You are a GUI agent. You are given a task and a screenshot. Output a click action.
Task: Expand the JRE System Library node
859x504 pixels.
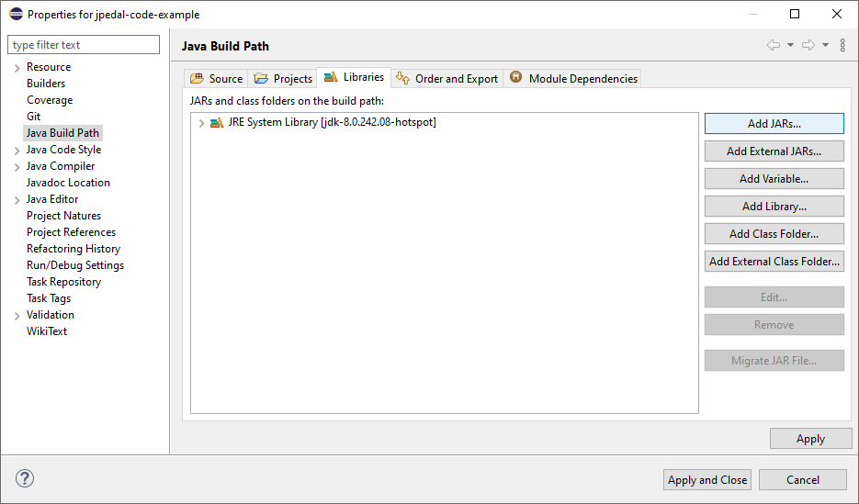click(201, 123)
